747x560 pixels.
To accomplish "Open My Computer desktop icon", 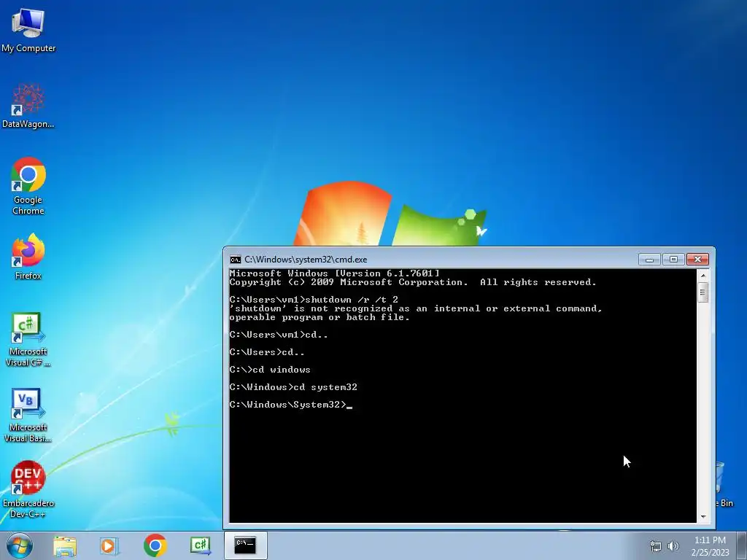I will click(28, 29).
